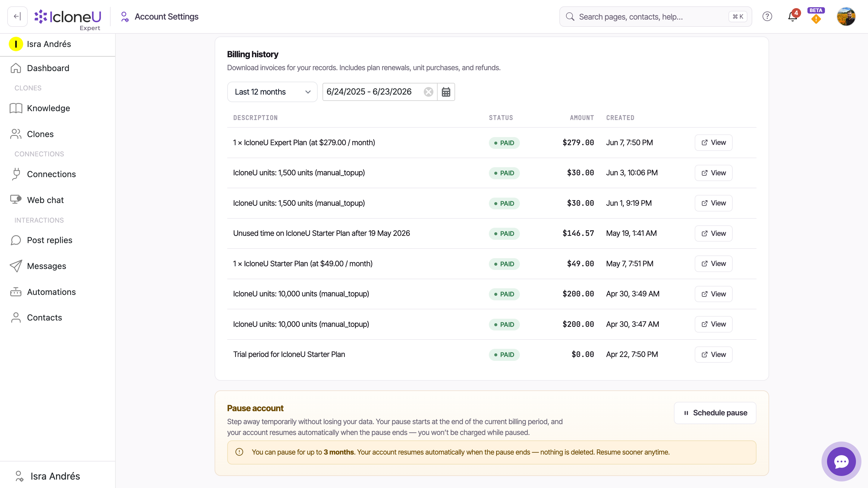Click the Contacts person icon
This screenshot has width=868, height=488.
pyautogui.click(x=16, y=318)
